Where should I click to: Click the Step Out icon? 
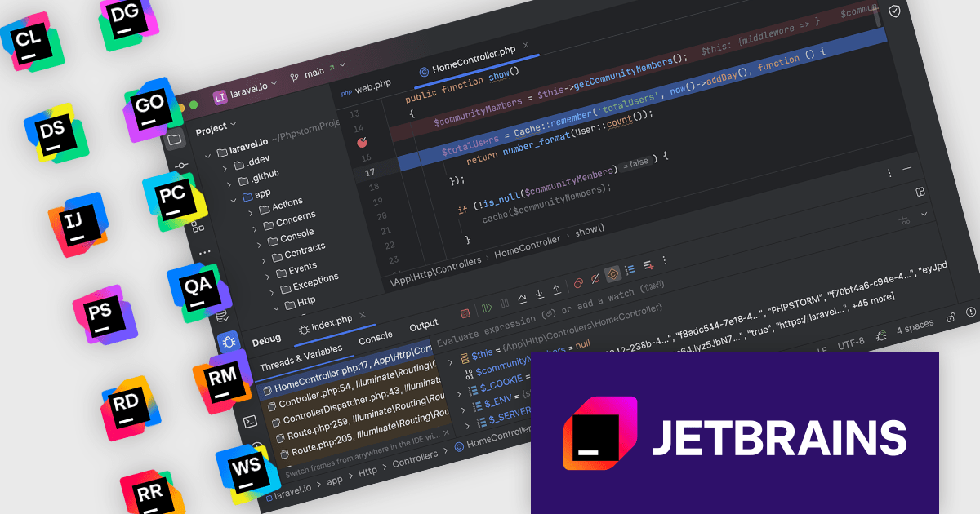(x=556, y=289)
